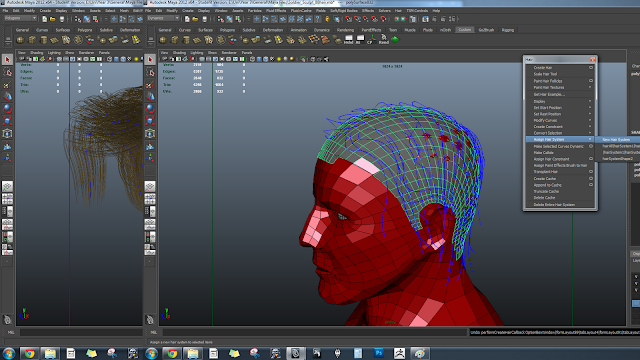Click the Select arrow tool in left Maya toolbox
The height and width of the screenshot is (360, 640).
pyautogui.click(x=7, y=60)
